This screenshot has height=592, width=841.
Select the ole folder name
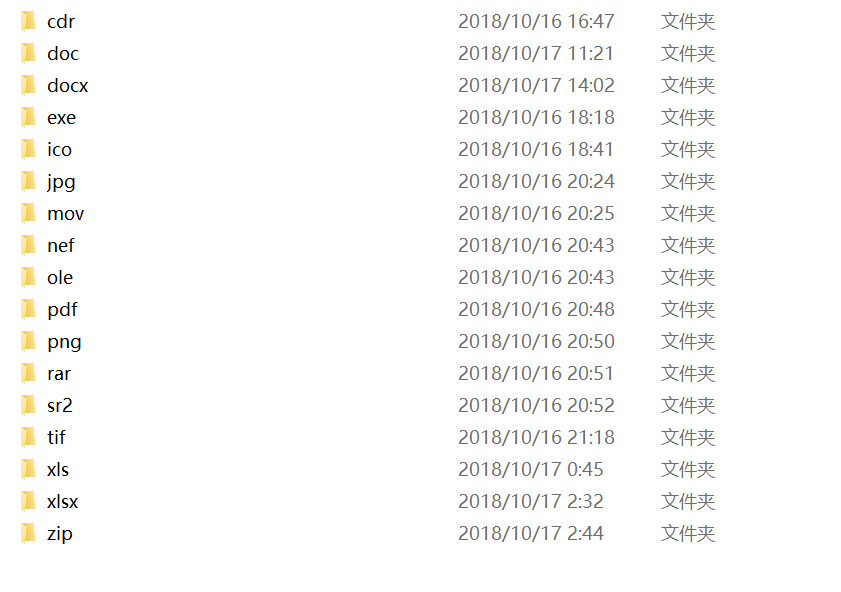(60, 277)
